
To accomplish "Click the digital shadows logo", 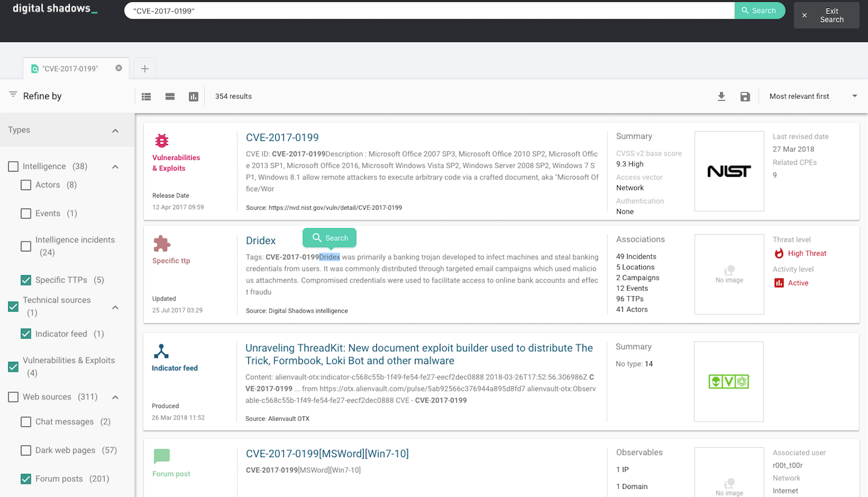I will pyautogui.click(x=55, y=9).
